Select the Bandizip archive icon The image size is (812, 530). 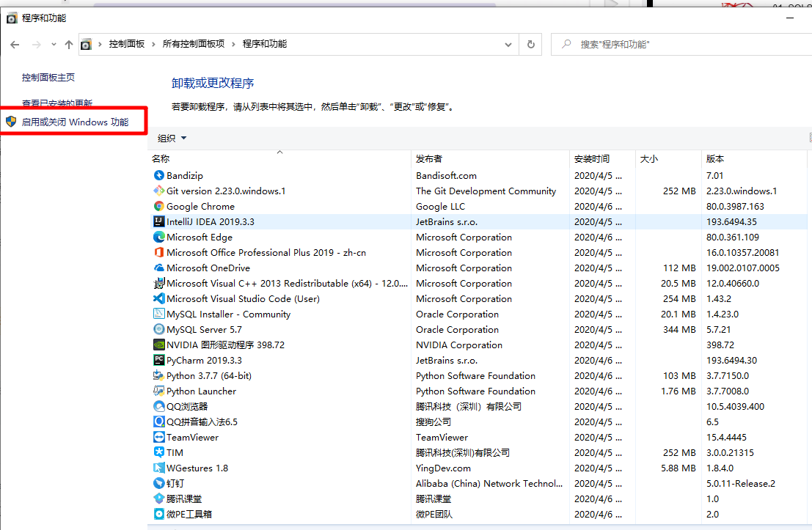pos(159,175)
